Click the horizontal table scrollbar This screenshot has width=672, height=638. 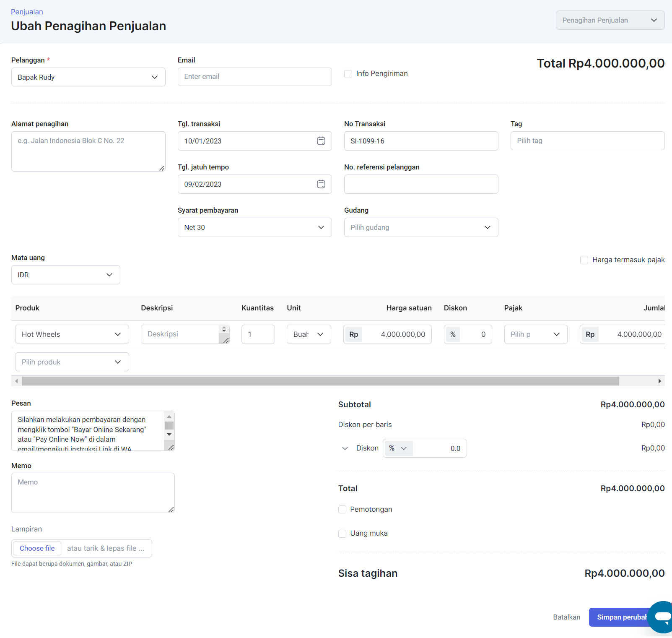(x=320, y=381)
